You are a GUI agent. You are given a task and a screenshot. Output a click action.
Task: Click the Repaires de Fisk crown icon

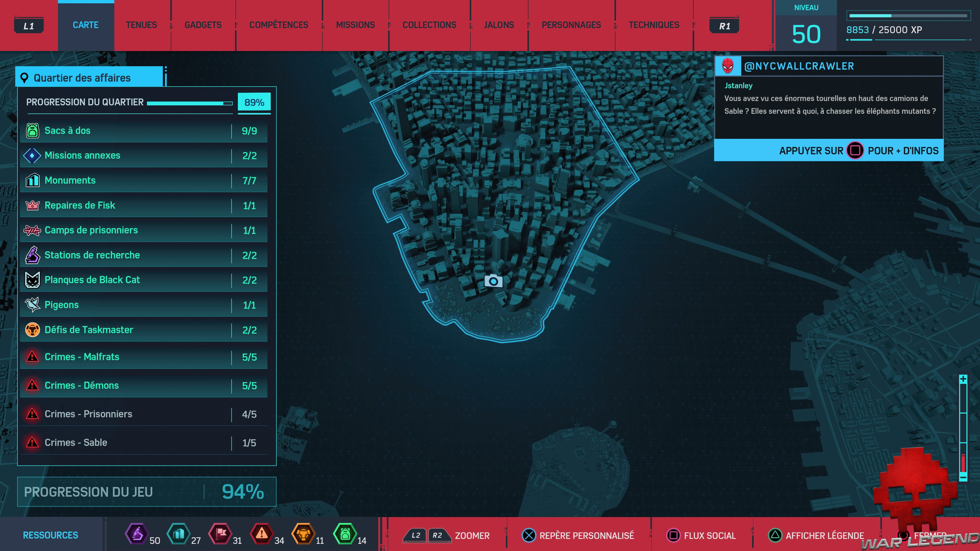32,205
